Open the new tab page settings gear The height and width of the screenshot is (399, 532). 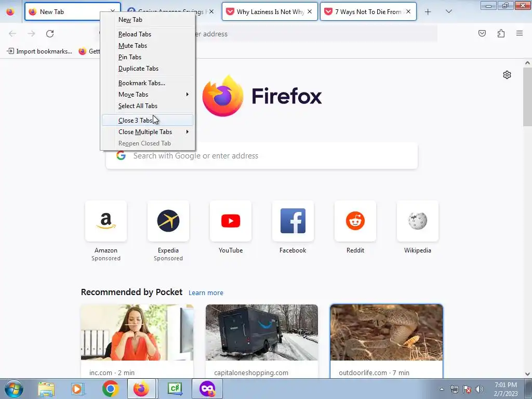507,75
